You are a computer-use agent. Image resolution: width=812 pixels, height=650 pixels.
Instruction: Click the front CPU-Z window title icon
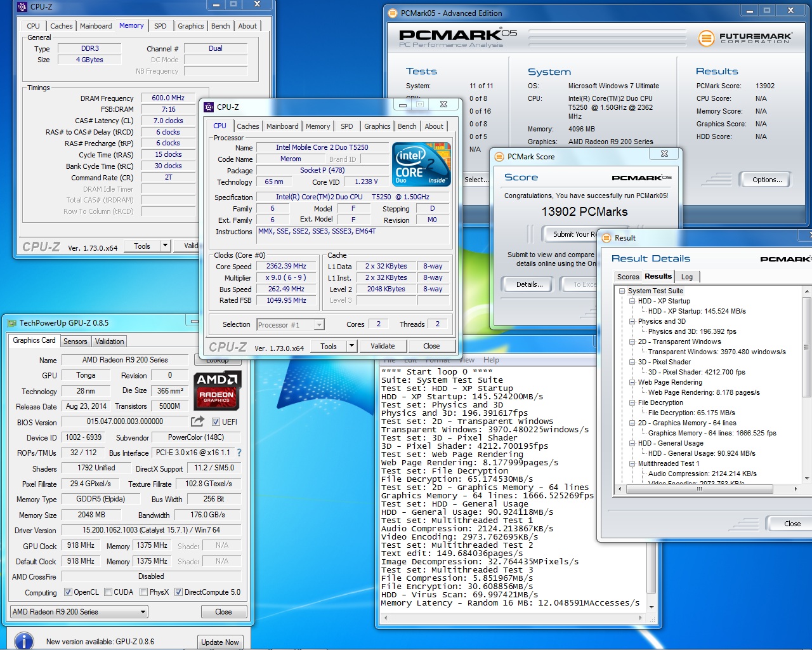click(209, 107)
